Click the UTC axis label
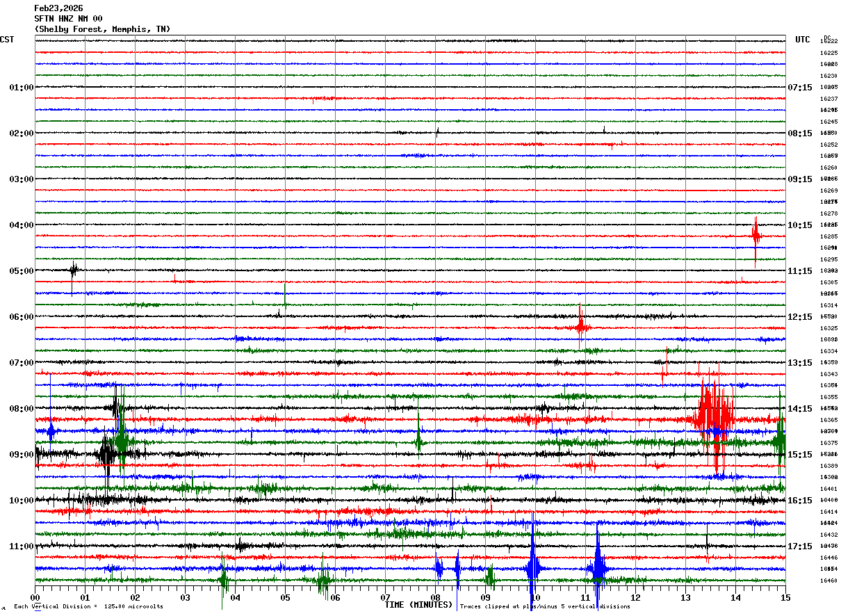Image resolution: width=841 pixels, height=616 pixels. coord(803,40)
